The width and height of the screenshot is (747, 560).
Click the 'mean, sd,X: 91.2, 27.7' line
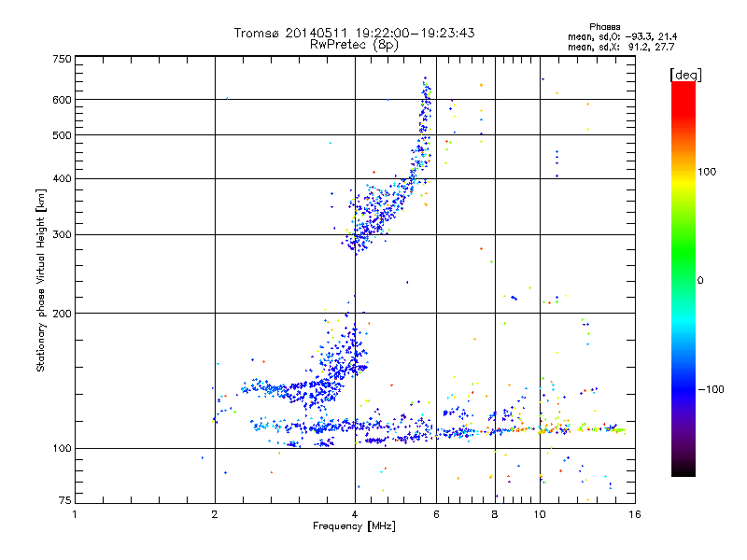[x=621, y=47]
